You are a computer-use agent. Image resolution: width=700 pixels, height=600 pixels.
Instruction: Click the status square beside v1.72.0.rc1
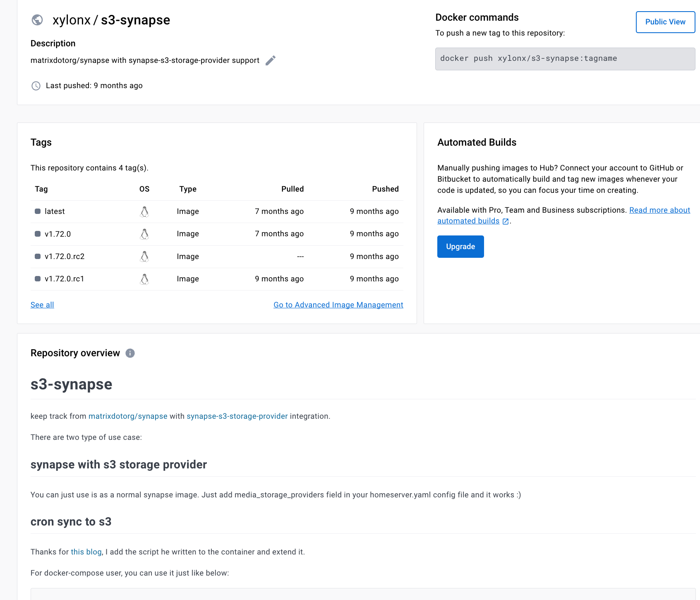[x=37, y=279]
